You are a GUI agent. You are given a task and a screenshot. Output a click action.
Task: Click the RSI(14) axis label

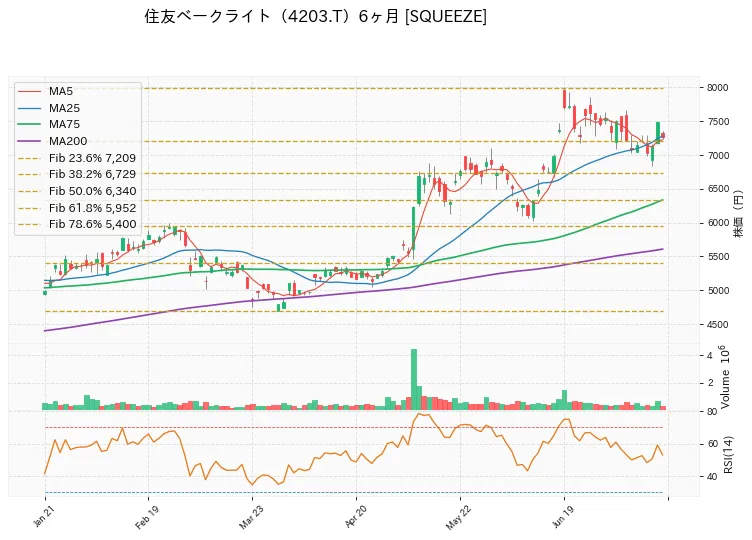point(728,455)
